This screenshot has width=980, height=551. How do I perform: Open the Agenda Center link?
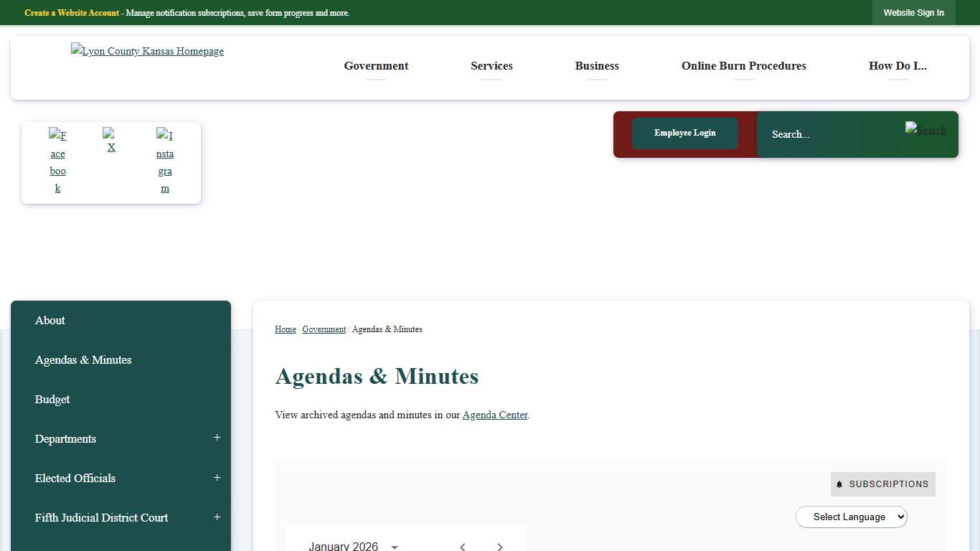pyautogui.click(x=494, y=415)
